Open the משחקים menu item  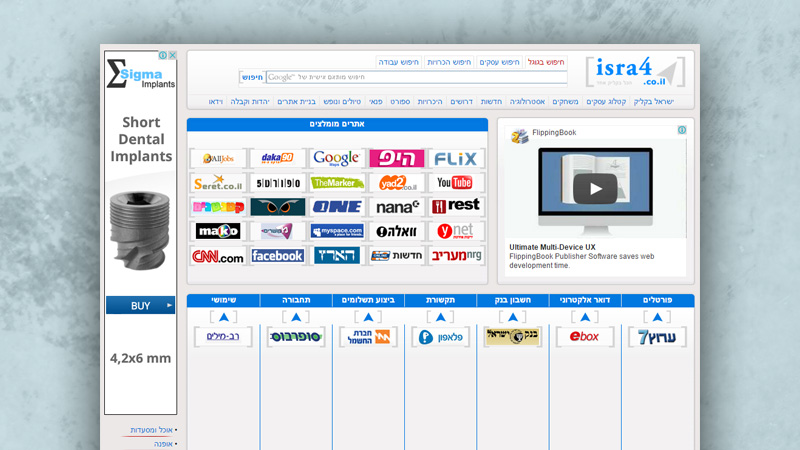(565, 102)
